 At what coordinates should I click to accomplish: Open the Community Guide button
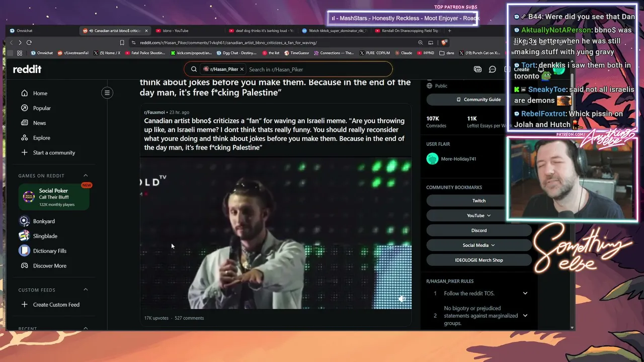(x=479, y=100)
